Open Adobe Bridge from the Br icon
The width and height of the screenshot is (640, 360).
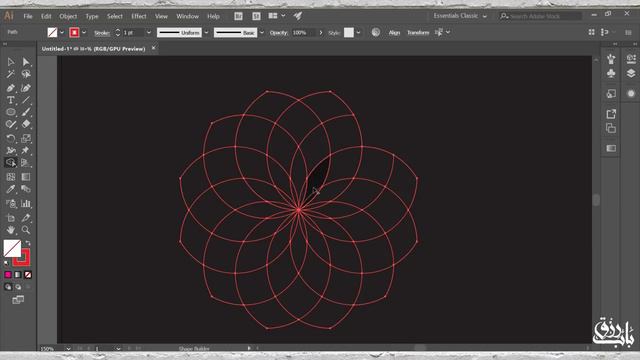coord(238,16)
